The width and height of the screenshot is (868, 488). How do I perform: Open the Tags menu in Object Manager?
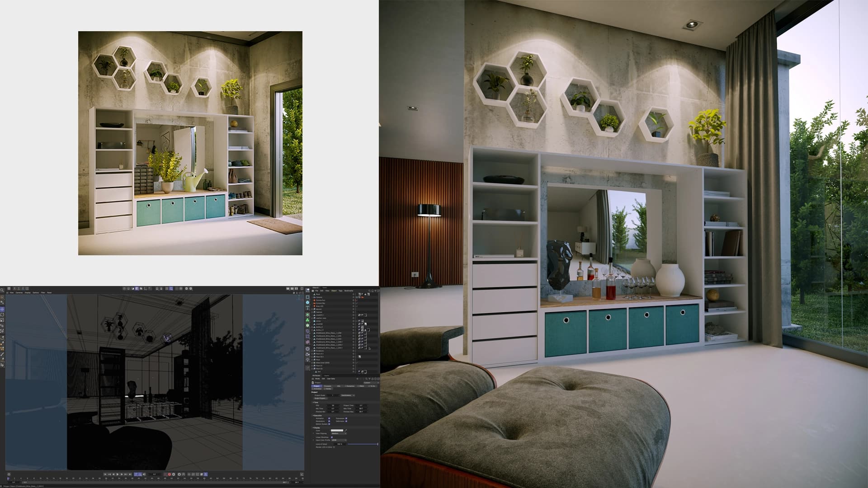[340, 291]
